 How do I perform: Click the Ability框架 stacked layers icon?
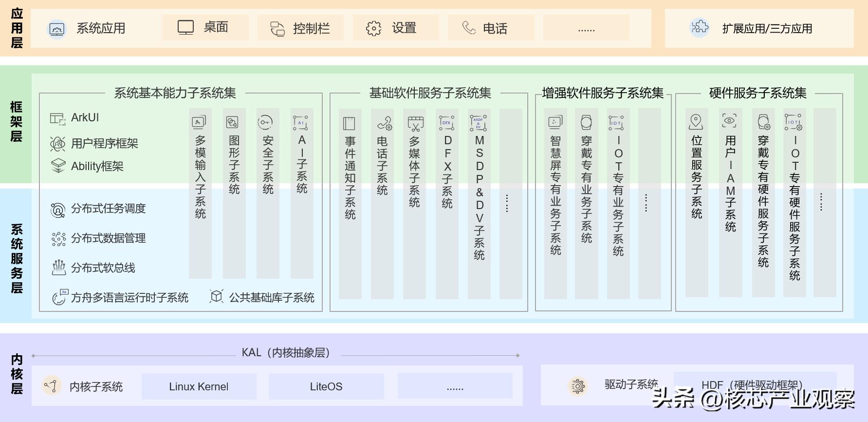point(58,166)
